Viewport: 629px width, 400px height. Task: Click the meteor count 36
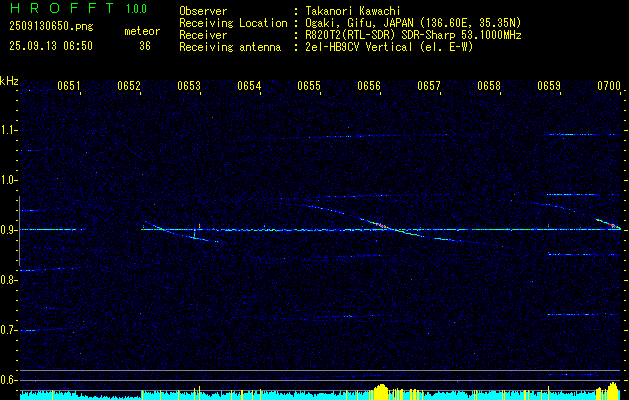[145, 46]
